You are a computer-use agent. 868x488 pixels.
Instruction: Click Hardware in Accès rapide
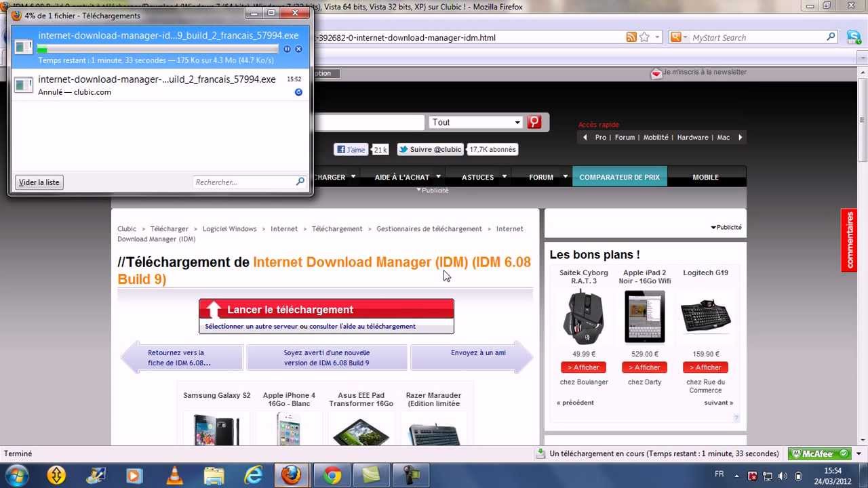point(692,137)
